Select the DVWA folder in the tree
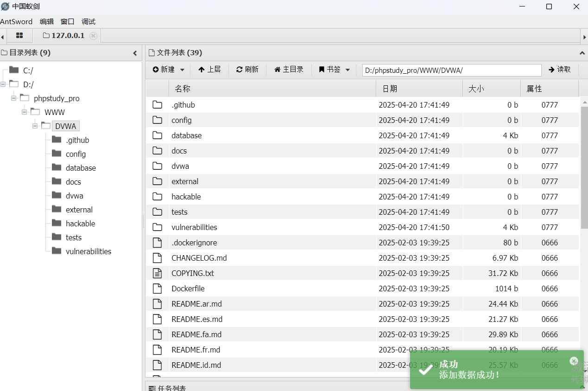Screen dimensions: 588x391 [65, 126]
